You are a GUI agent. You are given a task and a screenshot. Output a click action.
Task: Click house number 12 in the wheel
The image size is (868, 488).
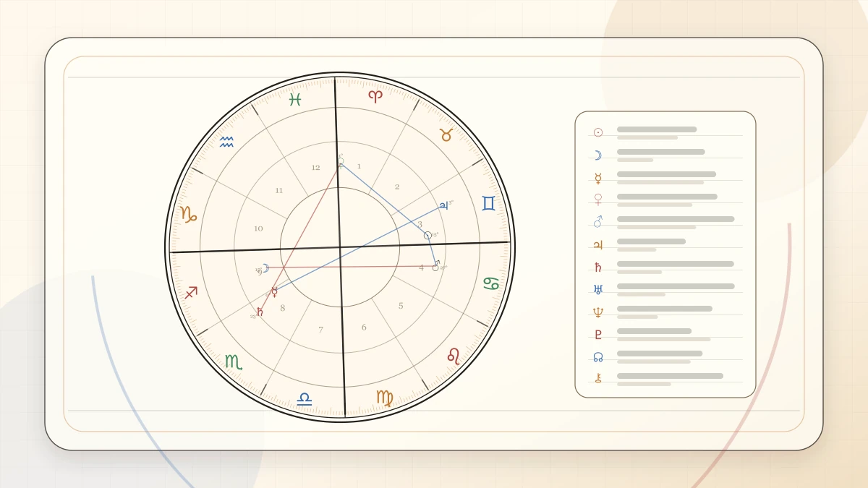[x=315, y=168]
